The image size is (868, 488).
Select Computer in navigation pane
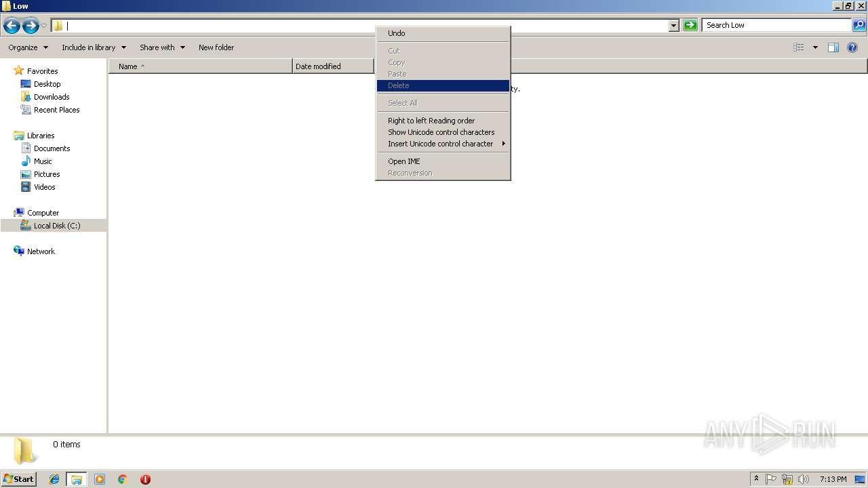pos(43,213)
